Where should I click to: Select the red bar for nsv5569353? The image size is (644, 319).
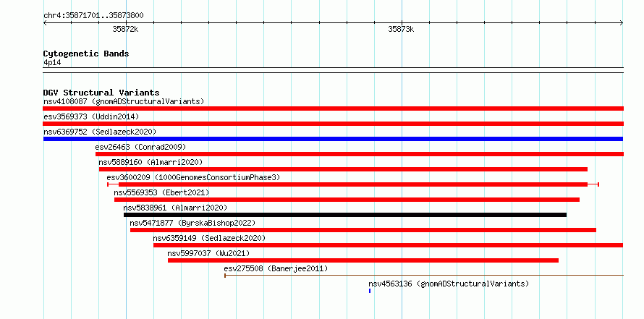[347, 200]
